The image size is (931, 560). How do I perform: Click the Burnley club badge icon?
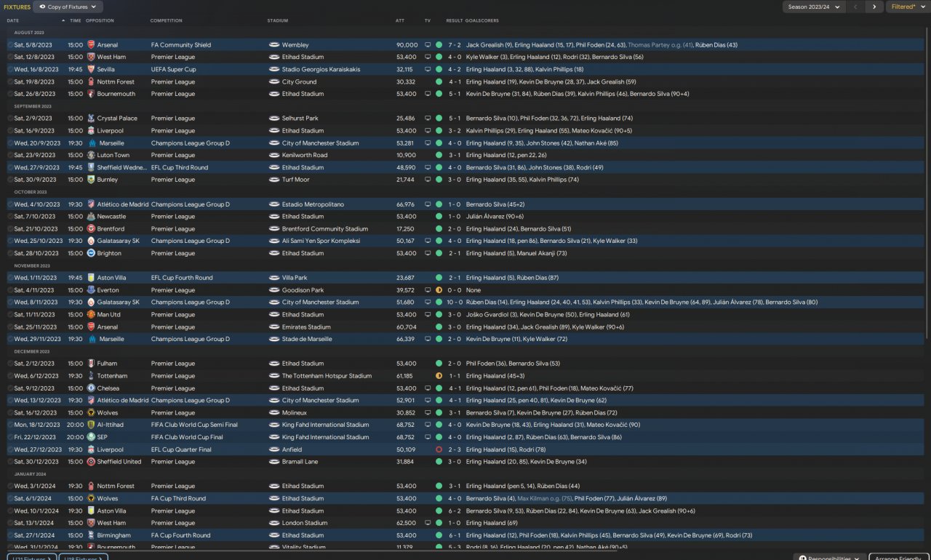(91, 180)
